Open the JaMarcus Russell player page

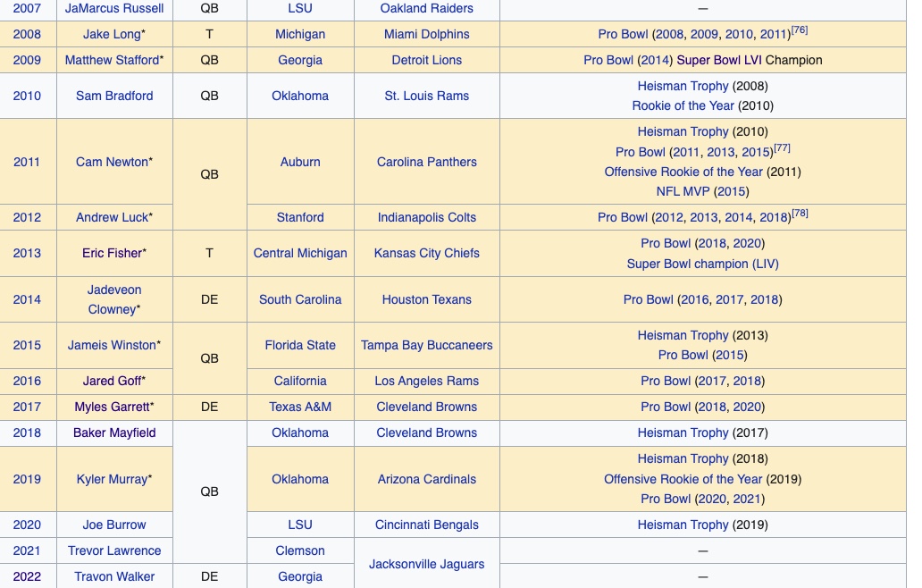point(113,8)
